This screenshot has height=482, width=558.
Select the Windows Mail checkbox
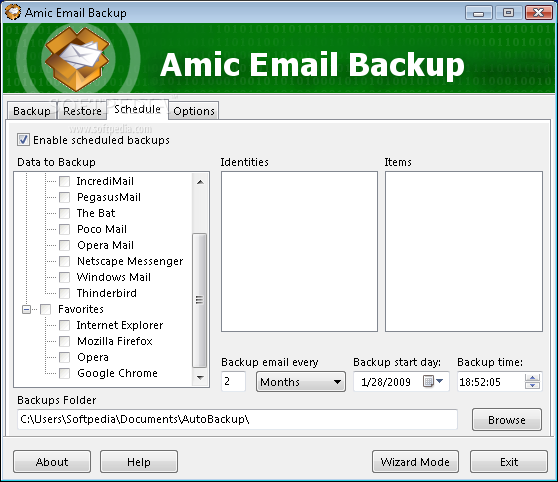pyautogui.click(x=64, y=277)
